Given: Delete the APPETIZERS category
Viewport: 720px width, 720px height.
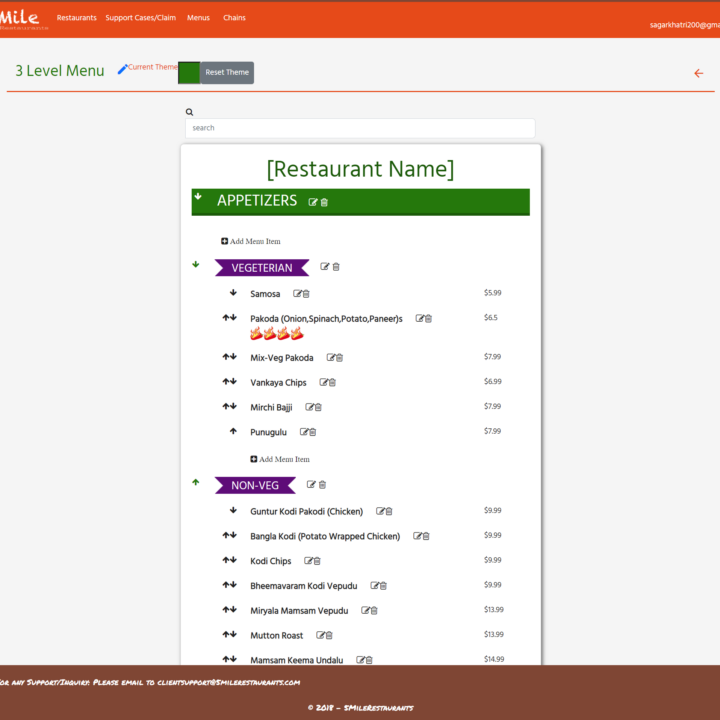Looking at the screenshot, I should pos(324,202).
